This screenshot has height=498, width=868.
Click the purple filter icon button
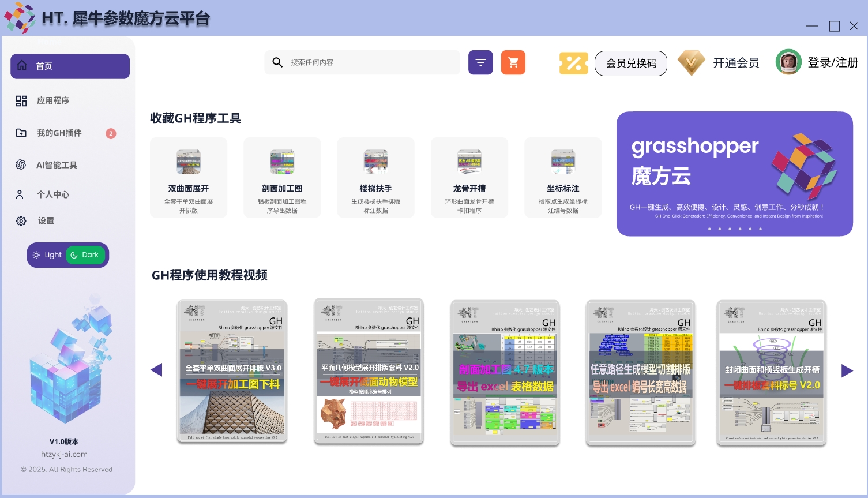480,62
